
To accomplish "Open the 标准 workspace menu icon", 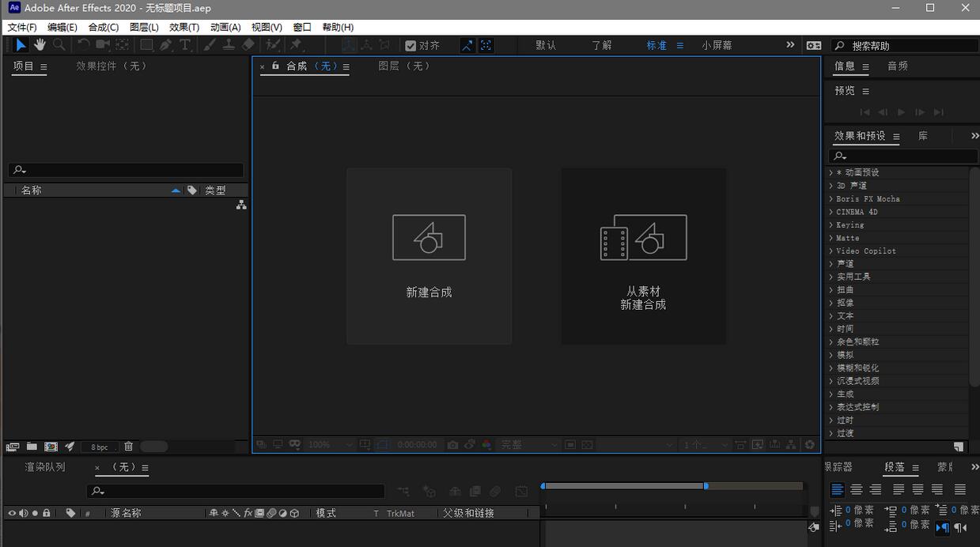I will [680, 45].
